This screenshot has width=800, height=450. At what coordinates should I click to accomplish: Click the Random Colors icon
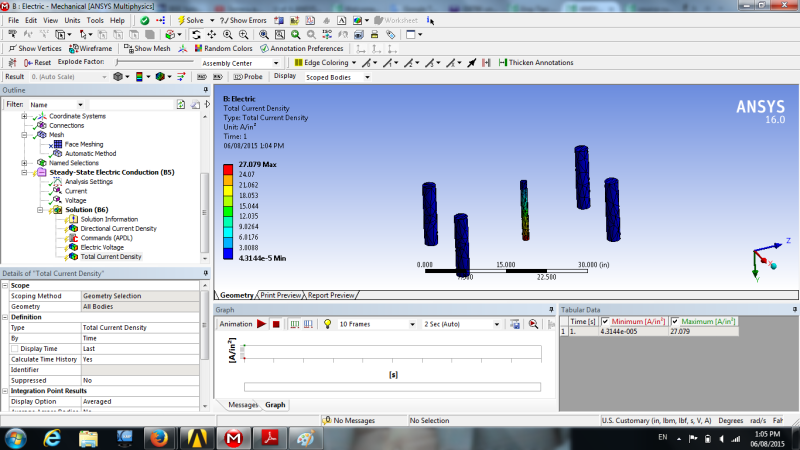click(198, 48)
